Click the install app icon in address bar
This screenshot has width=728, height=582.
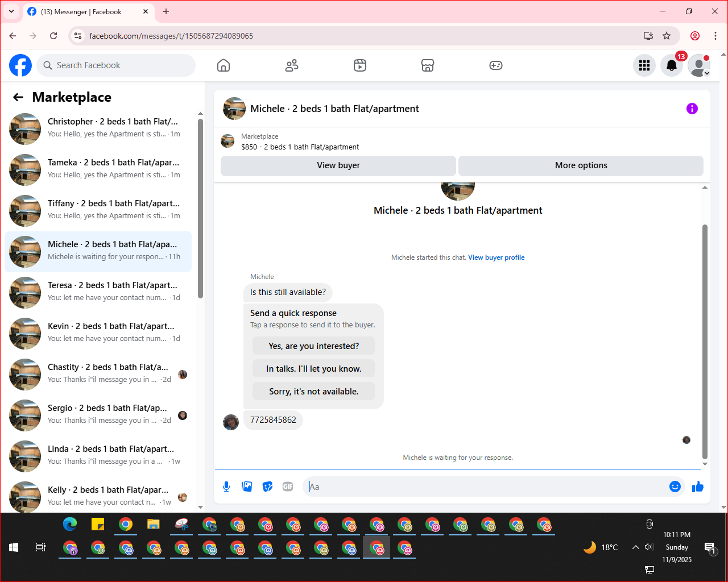[648, 36]
